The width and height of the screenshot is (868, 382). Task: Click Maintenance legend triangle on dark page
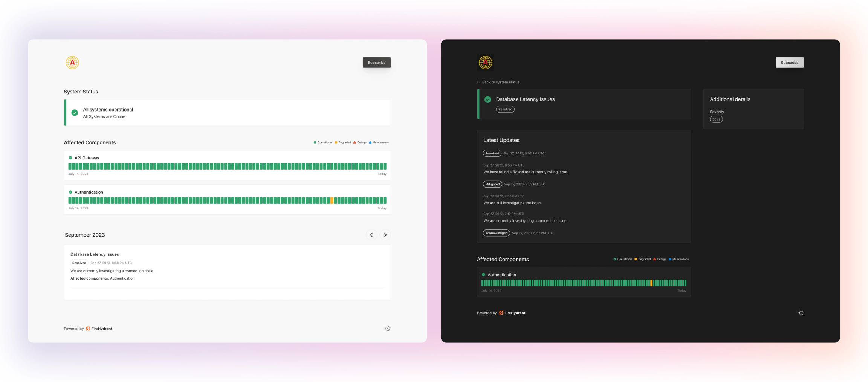click(x=670, y=259)
